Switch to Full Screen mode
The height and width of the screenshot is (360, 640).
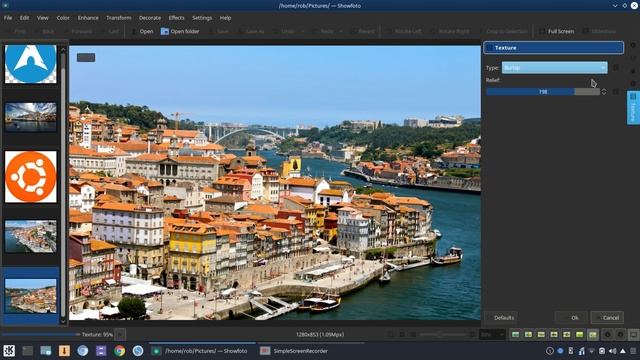(557, 31)
